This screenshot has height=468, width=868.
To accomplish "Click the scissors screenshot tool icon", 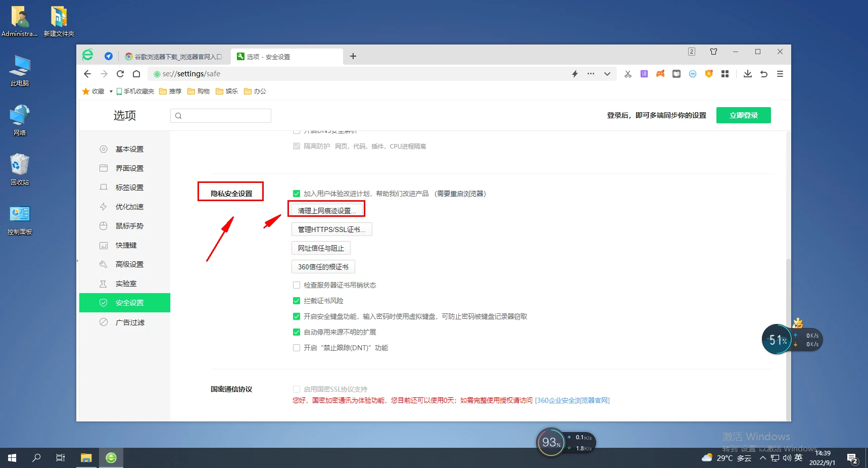I will click(628, 74).
